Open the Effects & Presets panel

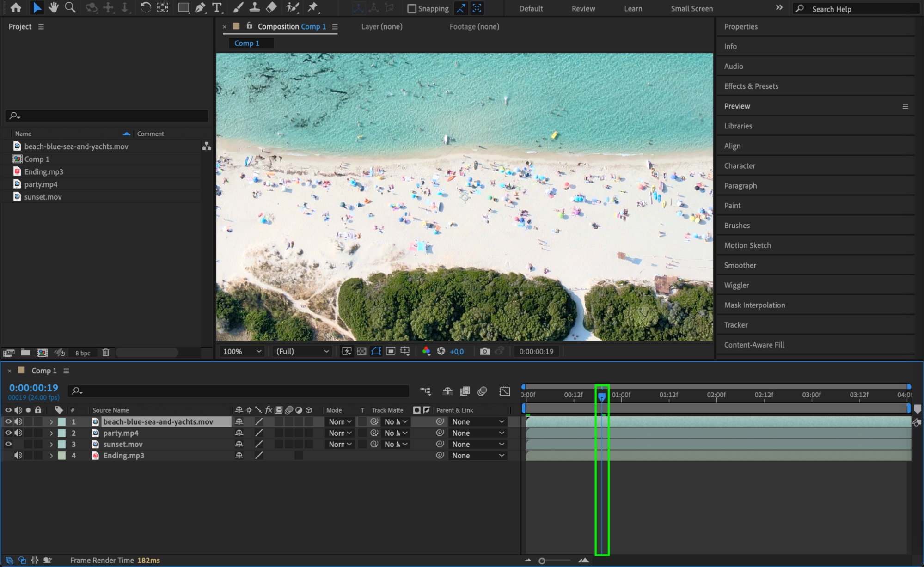click(x=751, y=86)
